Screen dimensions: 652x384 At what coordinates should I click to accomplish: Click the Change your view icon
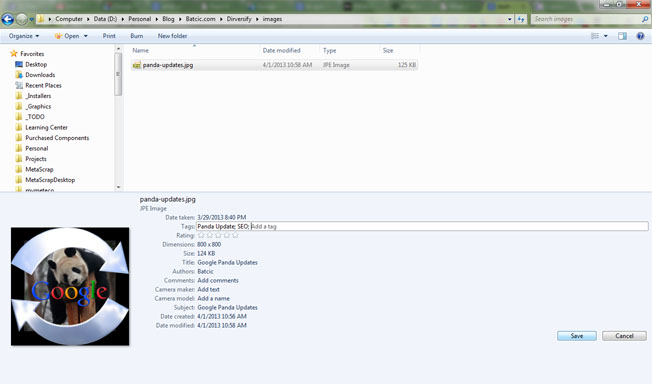coord(595,36)
